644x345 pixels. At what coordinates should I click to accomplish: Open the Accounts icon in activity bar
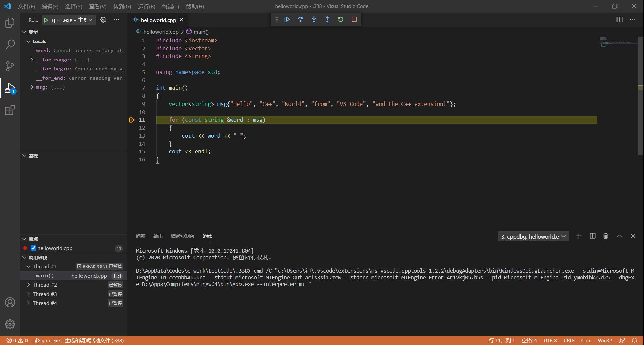[10, 302]
